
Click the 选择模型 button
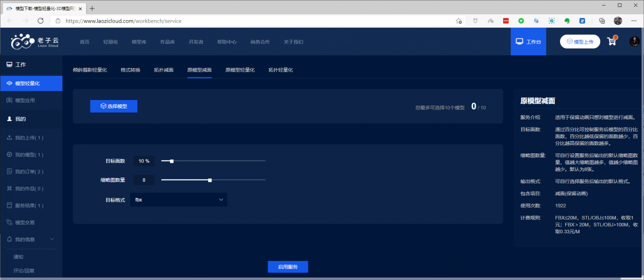pyautogui.click(x=114, y=106)
